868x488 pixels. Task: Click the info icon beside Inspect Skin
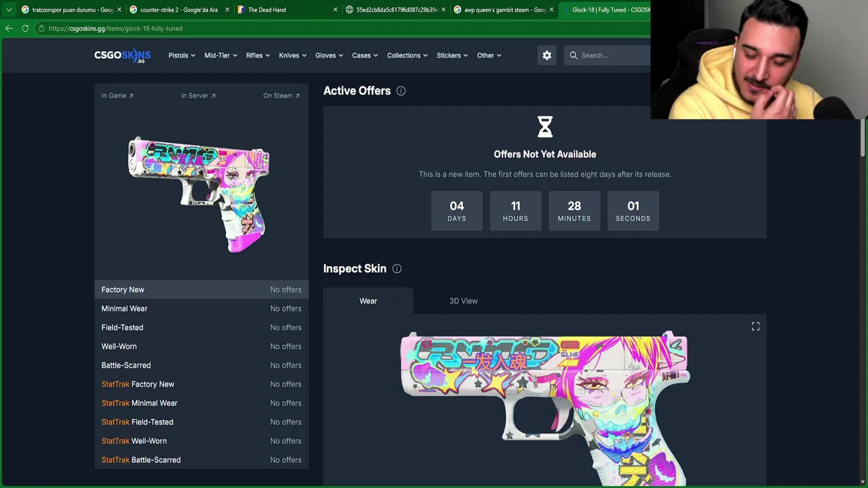397,269
